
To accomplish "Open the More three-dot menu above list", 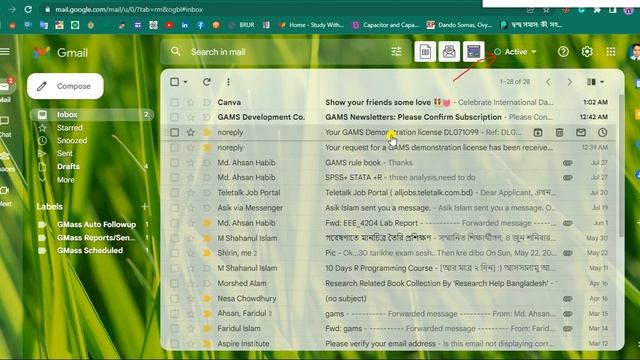I will pyautogui.click(x=228, y=82).
